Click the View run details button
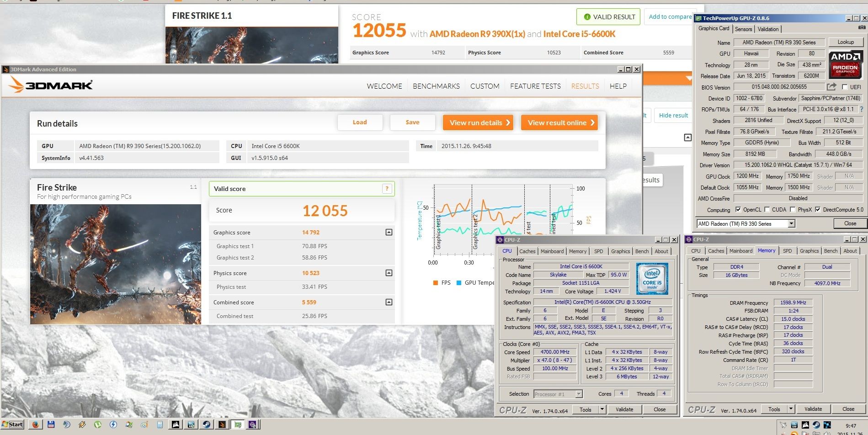Image resolution: width=868 pixels, height=435 pixels. click(478, 122)
